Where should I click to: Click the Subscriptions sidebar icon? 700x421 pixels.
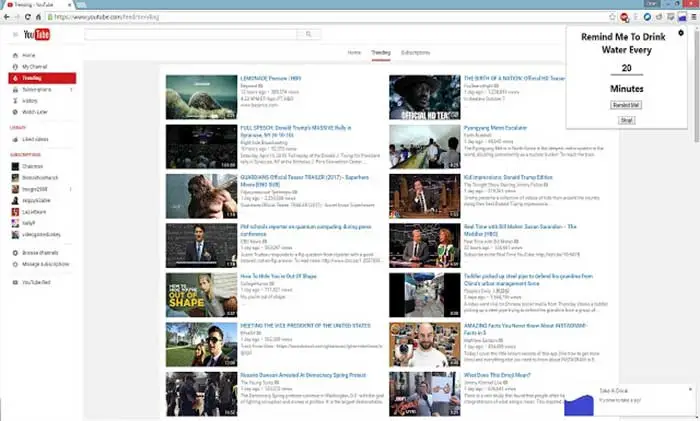[x=15, y=90]
